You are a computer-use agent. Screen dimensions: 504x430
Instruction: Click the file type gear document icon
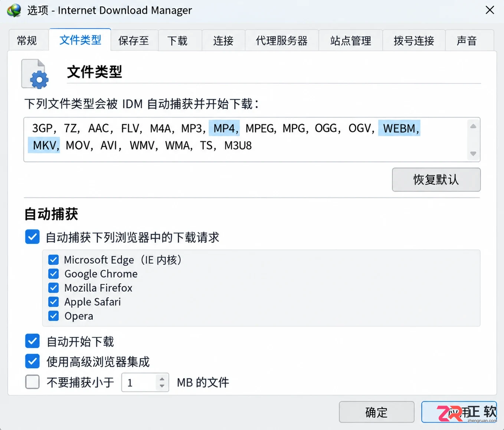[35, 74]
